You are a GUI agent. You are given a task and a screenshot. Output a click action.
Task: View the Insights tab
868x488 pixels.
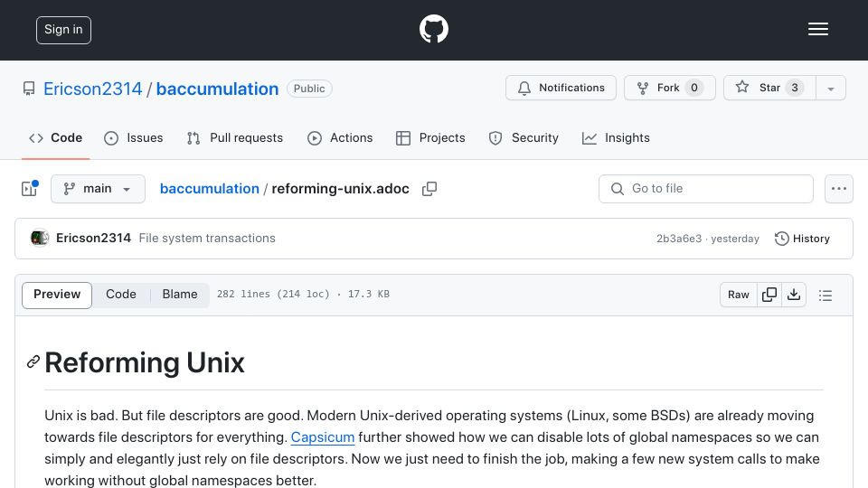click(616, 137)
